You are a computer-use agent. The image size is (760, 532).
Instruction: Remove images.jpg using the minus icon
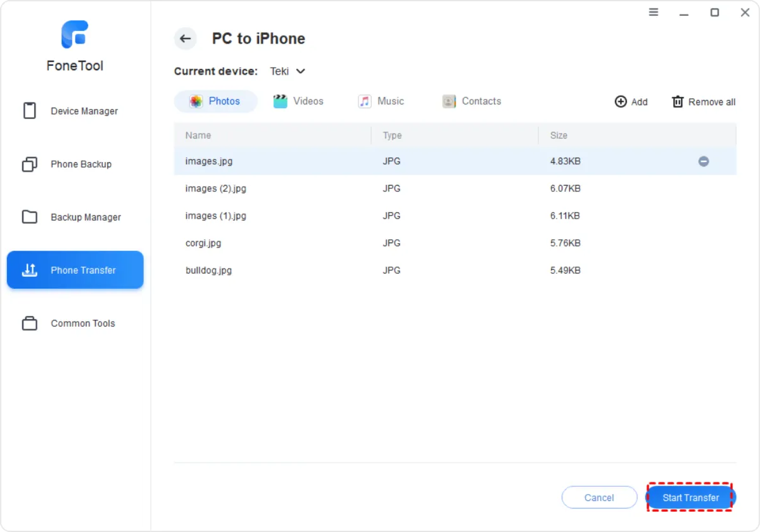pyautogui.click(x=703, y=161)
